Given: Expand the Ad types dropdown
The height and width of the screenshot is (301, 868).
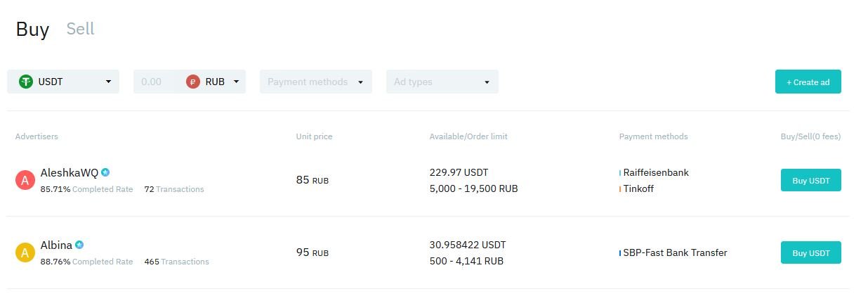Looking at the screenshot, I should tap(442, 82).
